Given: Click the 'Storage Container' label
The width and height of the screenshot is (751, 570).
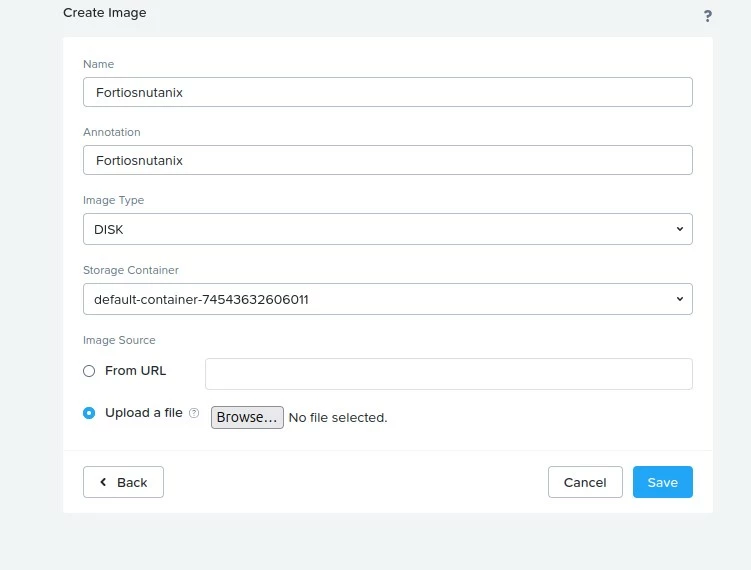Looking at the screenshot, I should 131,270.
